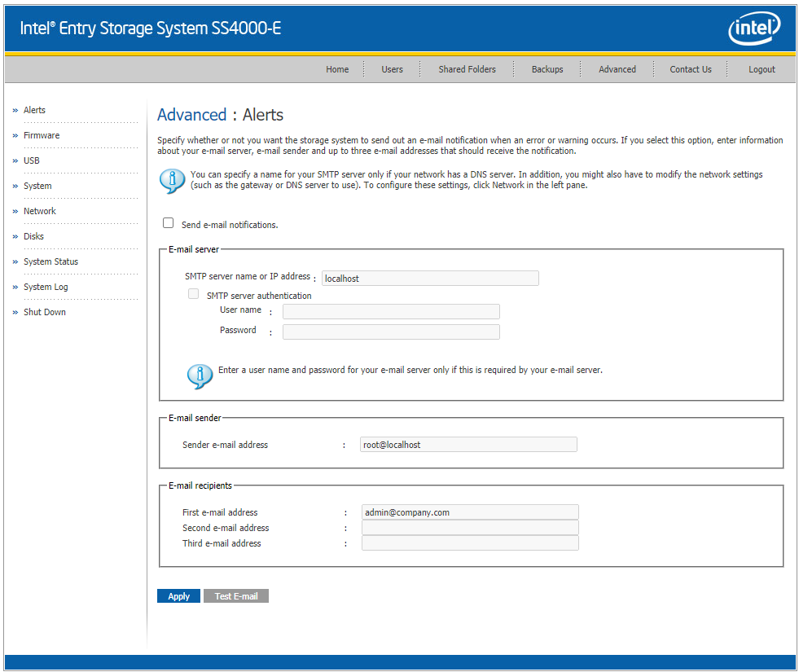The width and height of the screenshot is (799, 672).
Task: Click the arrow bullet beside Firmware
Action: point(15,136)
